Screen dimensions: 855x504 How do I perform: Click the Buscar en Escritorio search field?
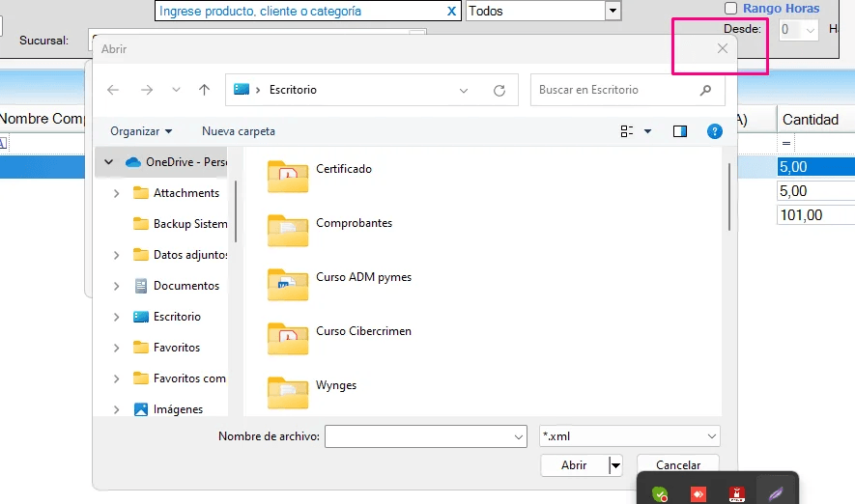pyautogui.click(x=616, y=90)
